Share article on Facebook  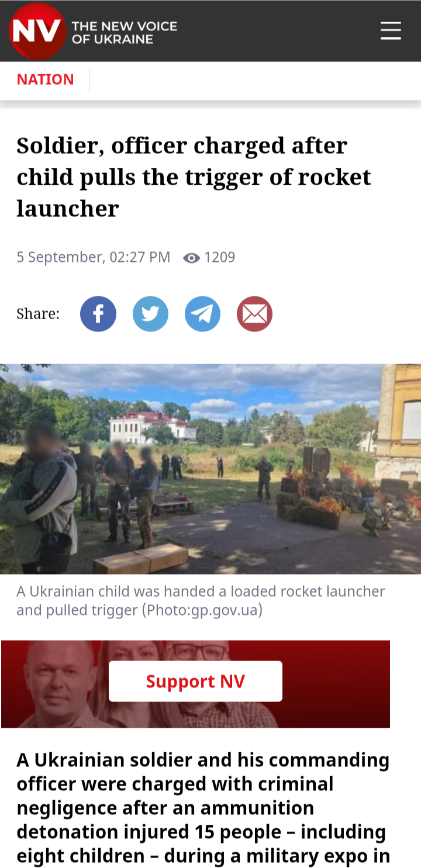[98, 314]
